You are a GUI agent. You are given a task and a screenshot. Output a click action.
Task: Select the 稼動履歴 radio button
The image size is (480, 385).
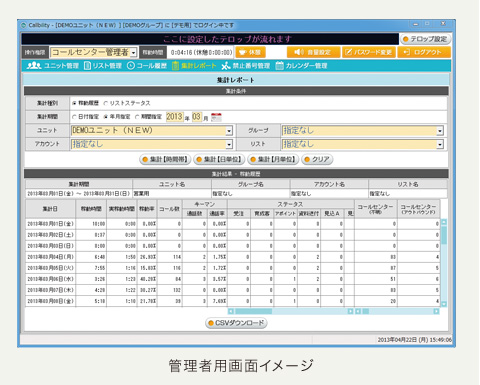pos(74,103)
